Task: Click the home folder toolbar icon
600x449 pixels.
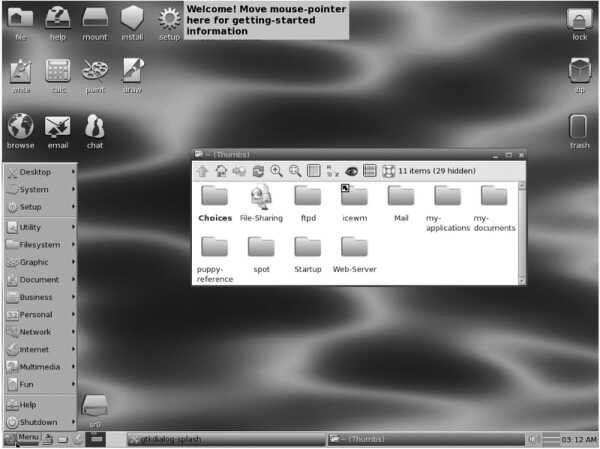Action: click(x=221, y=171)
